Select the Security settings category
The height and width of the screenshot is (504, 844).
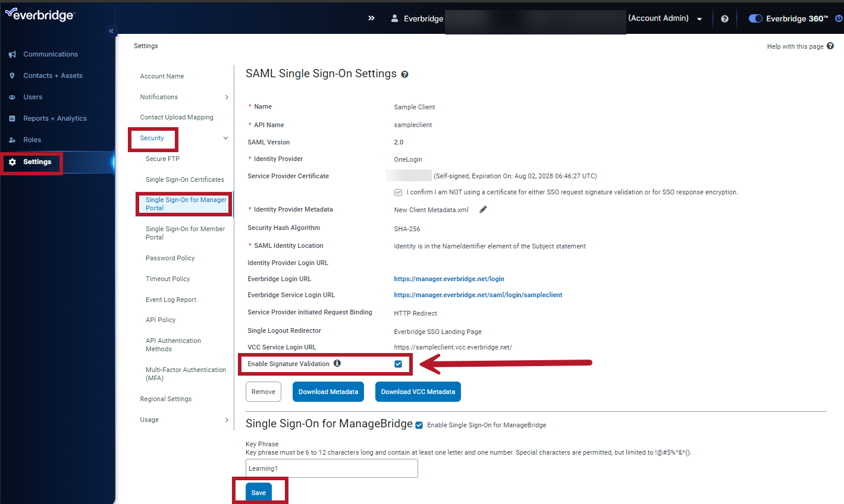pos(152,138)
